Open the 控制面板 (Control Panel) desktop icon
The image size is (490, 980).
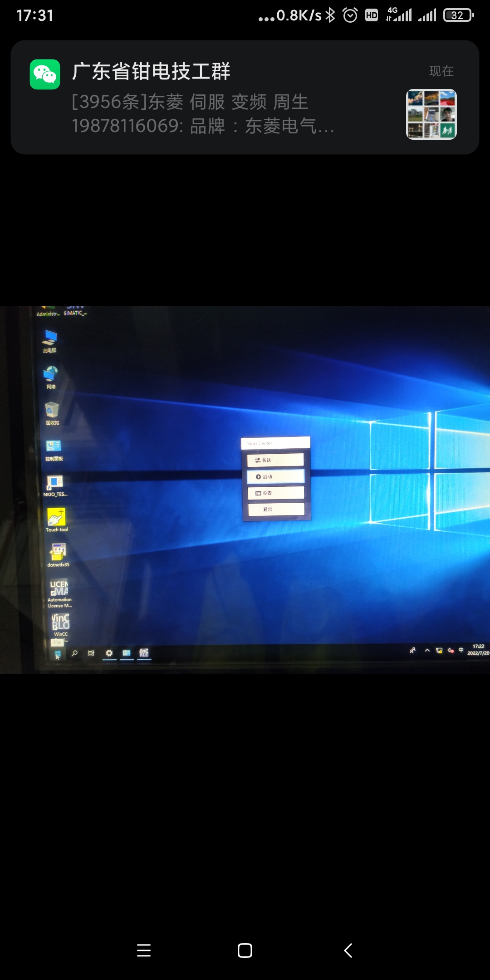pos(54,449)
